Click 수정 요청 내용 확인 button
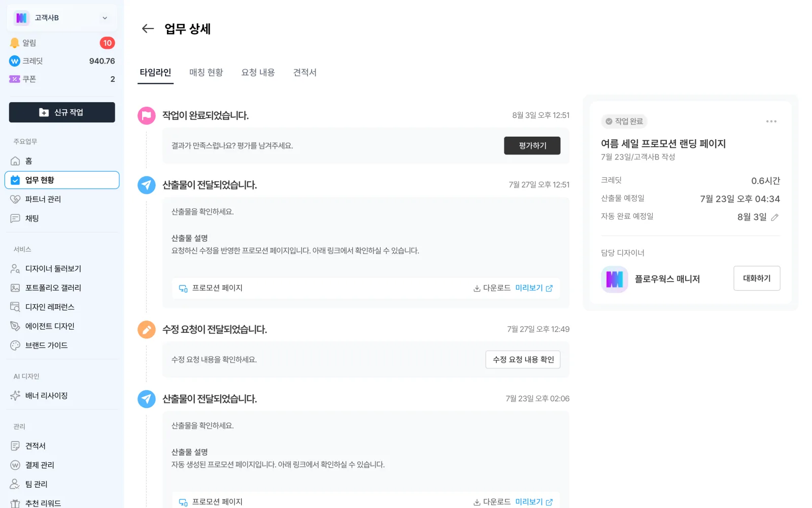The height and width of the screenshot is (508, 812). click(x=523, y=360)
